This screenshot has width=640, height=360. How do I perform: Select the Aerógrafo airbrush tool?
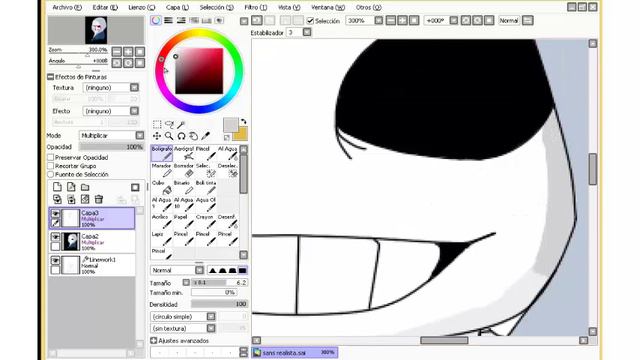coord(184,153)
